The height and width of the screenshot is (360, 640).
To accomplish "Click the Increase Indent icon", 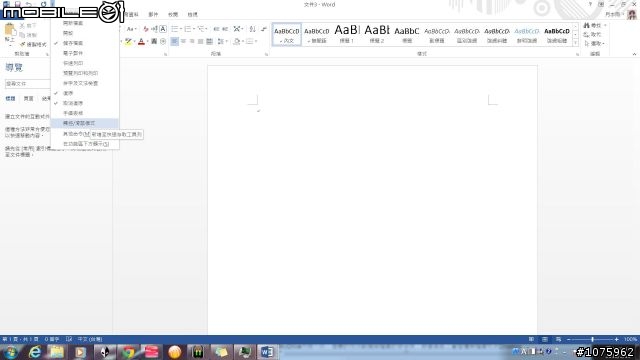I will [225, 29].
